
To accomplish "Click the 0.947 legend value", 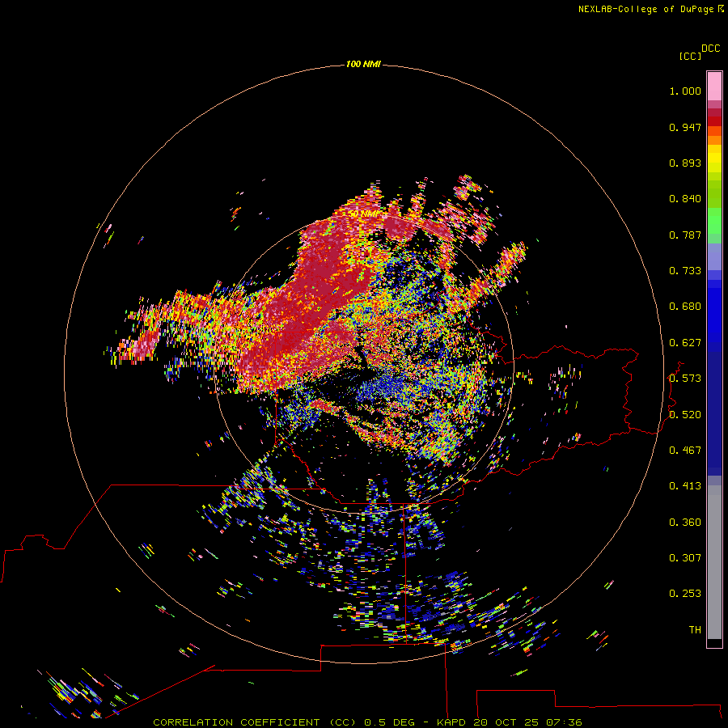I will pyautogui.click(x=685, y=127).
